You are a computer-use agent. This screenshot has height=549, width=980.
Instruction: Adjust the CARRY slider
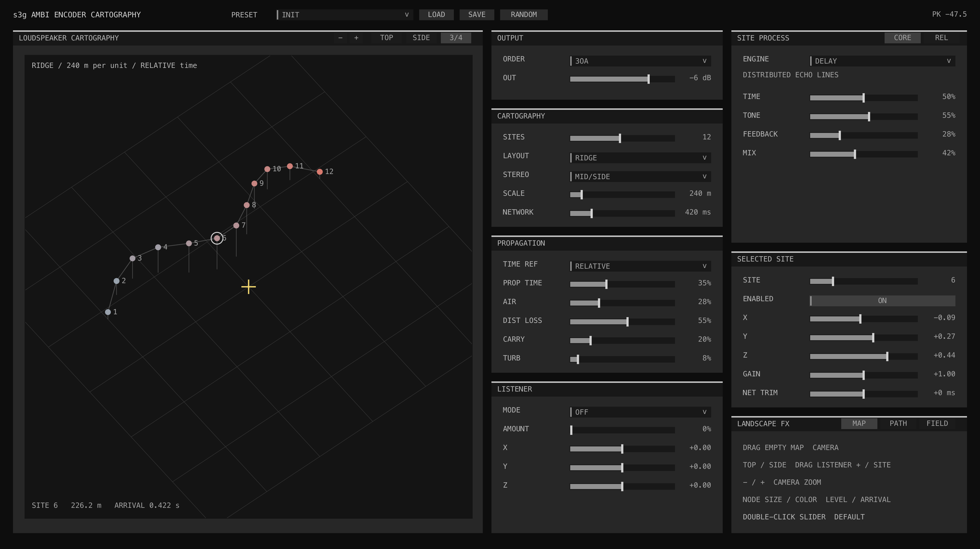pyautogui.click(x=622, y=341)
